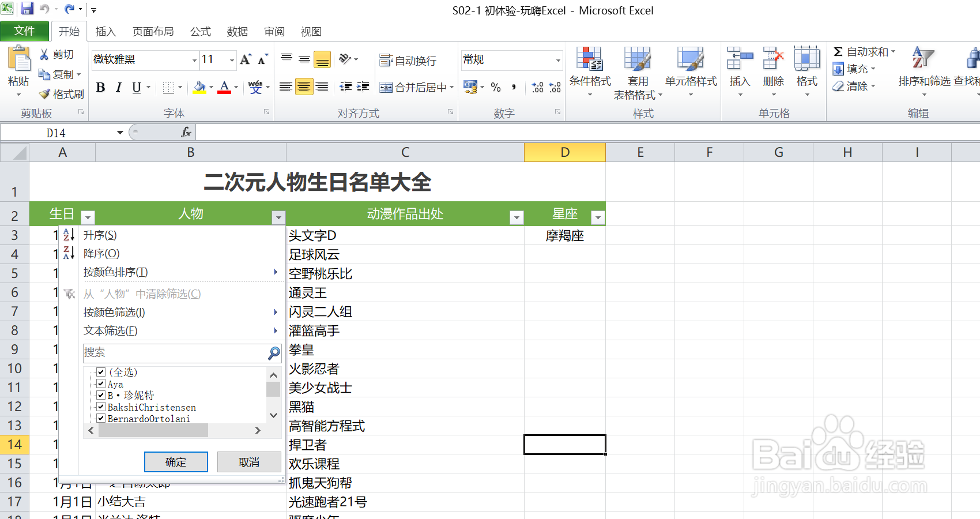The width and height of the screenshot is (980, 519).
Task: Apply red font color
Action: [x=225, y=87]
